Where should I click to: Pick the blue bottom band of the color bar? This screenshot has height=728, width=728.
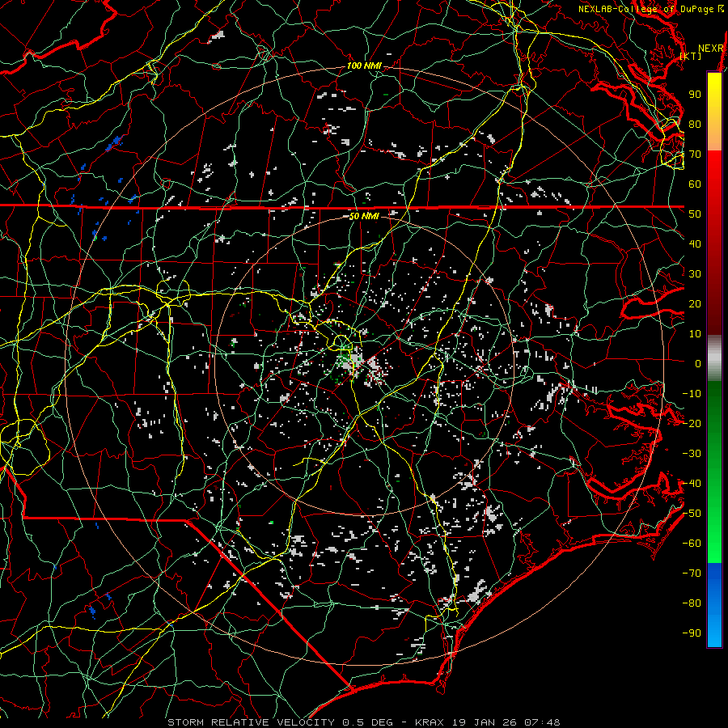(x=714, y=605)
